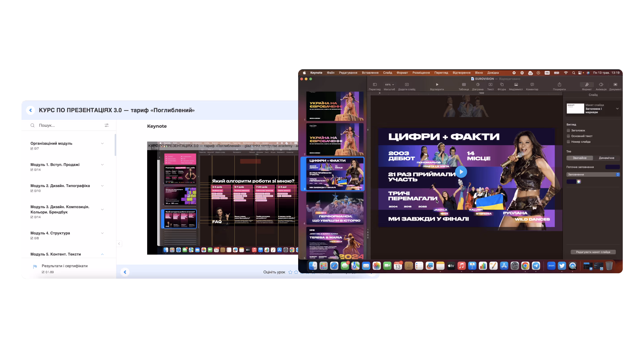Click the Додати слайд icon
This screenshot has height=348, width=644.
point(406,85)
